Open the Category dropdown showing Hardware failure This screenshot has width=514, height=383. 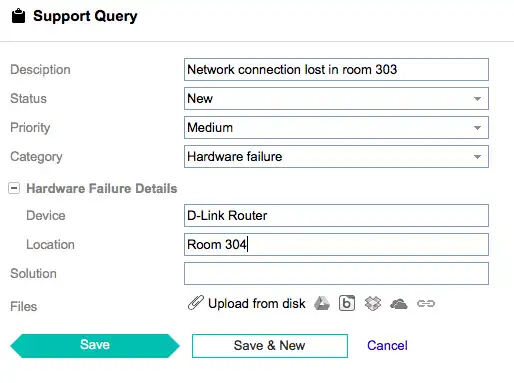tap(336, 156)
